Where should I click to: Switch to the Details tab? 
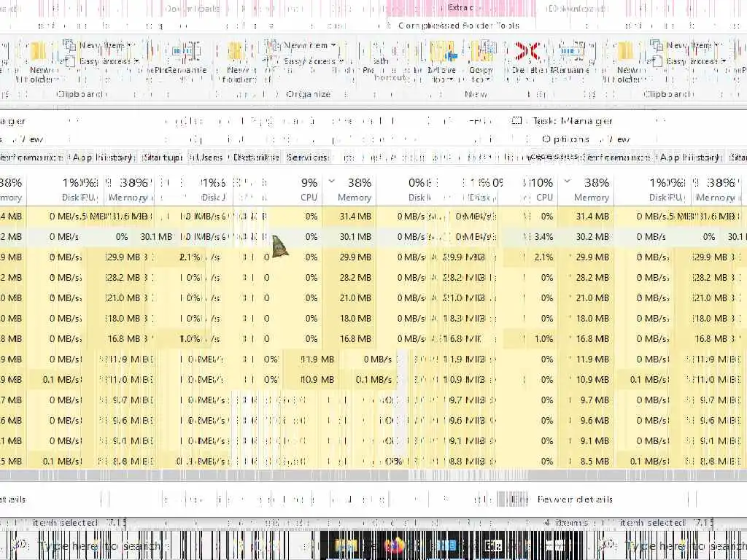click(x=255, y=157)
